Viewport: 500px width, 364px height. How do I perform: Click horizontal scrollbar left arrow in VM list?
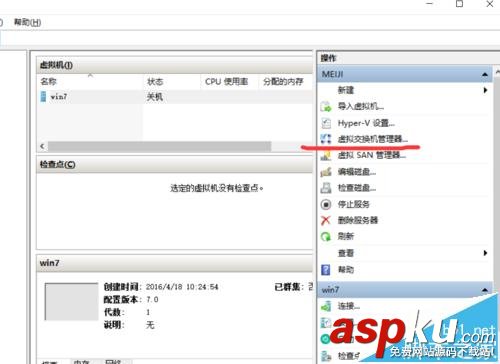[42, 146]
